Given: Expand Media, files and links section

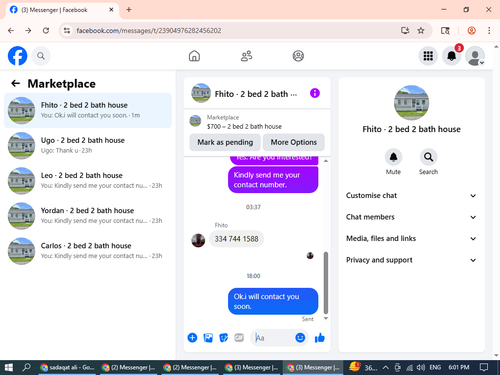Looking at the screenshot, I should (411, 239).
